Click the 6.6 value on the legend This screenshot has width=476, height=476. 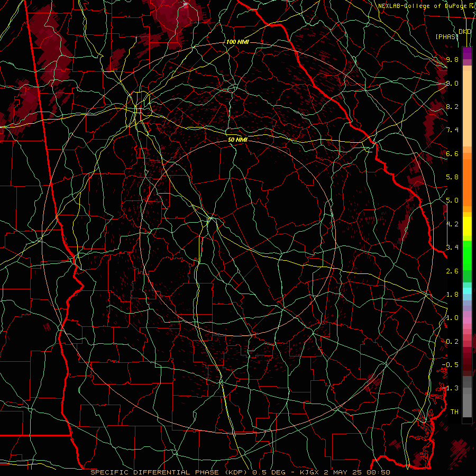452,153
